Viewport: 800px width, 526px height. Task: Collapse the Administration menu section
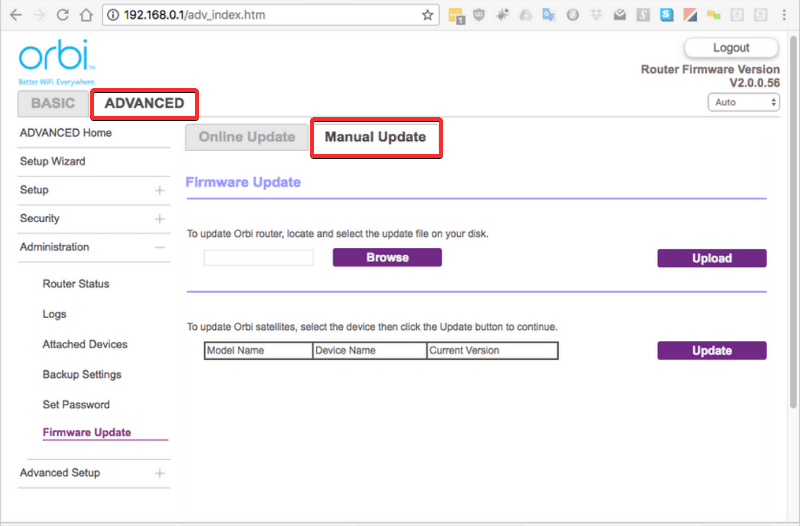click(x=159, y=247)
